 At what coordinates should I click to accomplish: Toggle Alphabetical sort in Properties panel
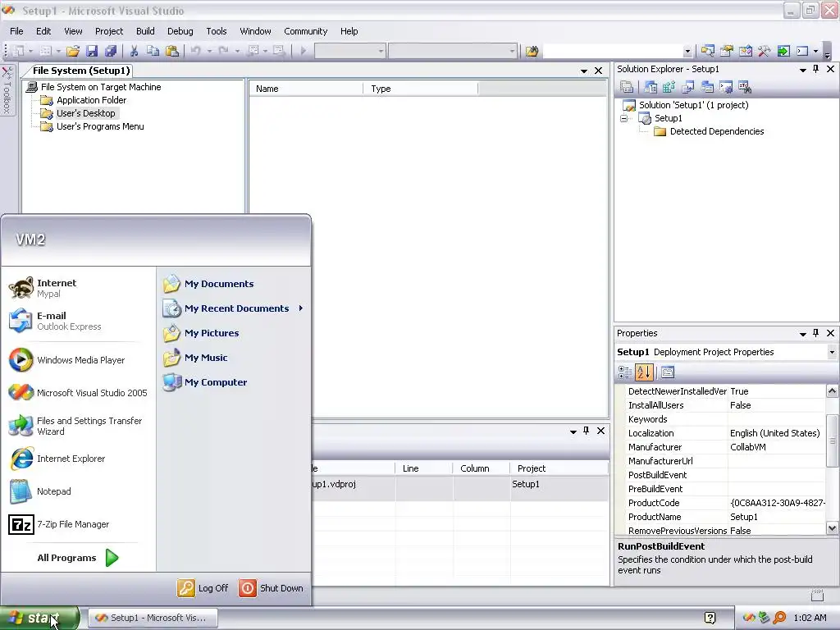pyautogui.click(x=644, y=372)
